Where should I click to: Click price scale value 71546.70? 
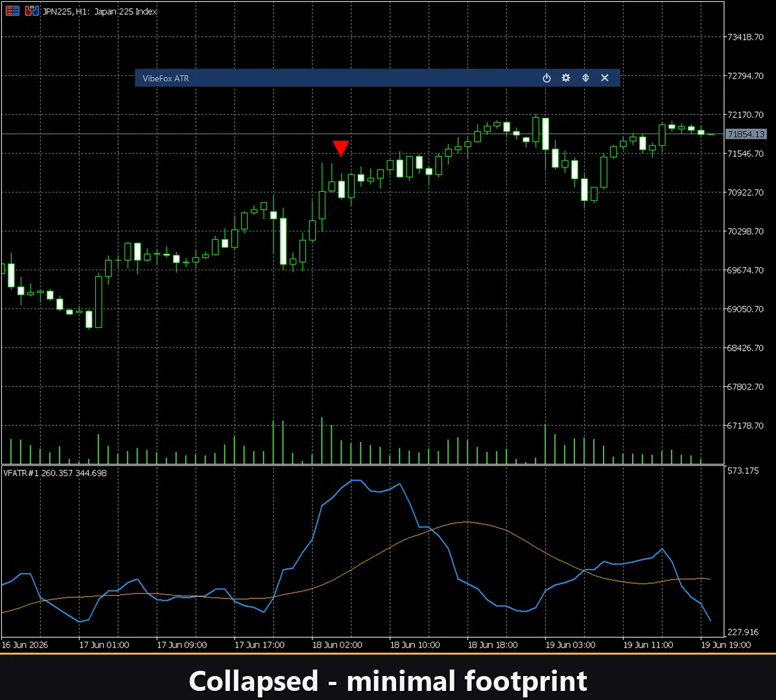746,154
